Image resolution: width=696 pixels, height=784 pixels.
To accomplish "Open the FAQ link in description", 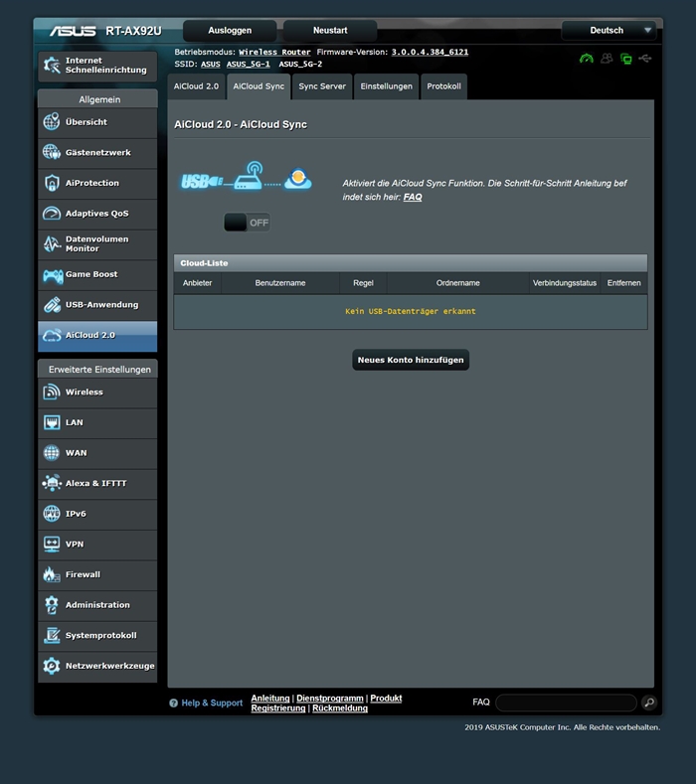I will point(413,197).
